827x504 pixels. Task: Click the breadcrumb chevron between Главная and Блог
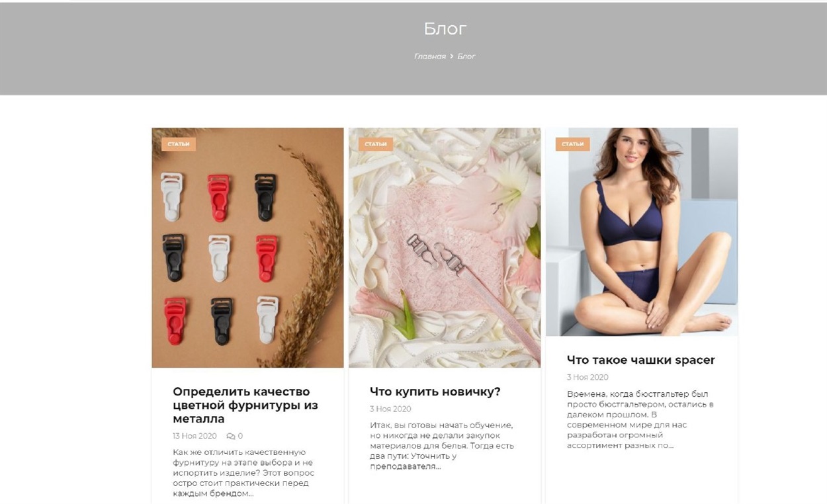coord(452,56)
